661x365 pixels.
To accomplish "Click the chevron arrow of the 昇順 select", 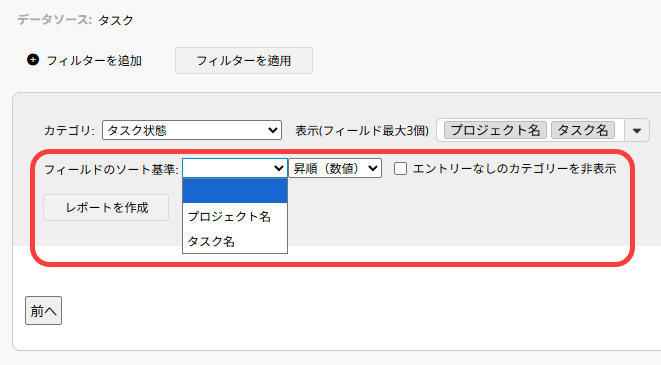I will 373,168.
